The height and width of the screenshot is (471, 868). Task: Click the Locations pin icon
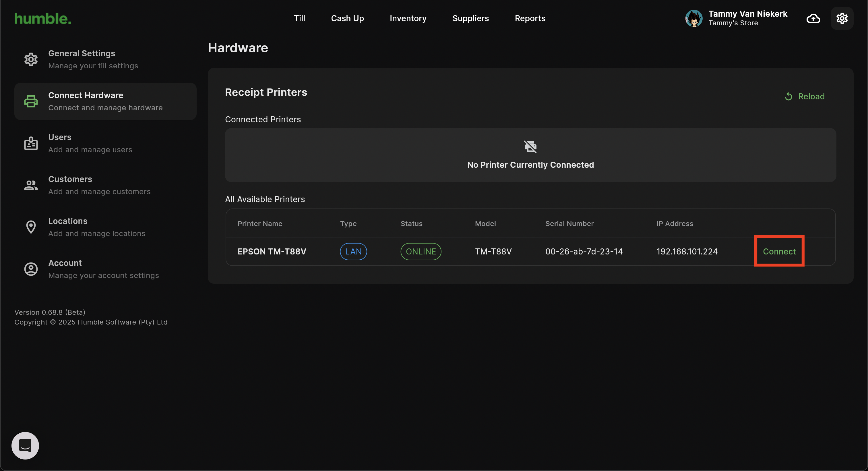pos(31,227)
